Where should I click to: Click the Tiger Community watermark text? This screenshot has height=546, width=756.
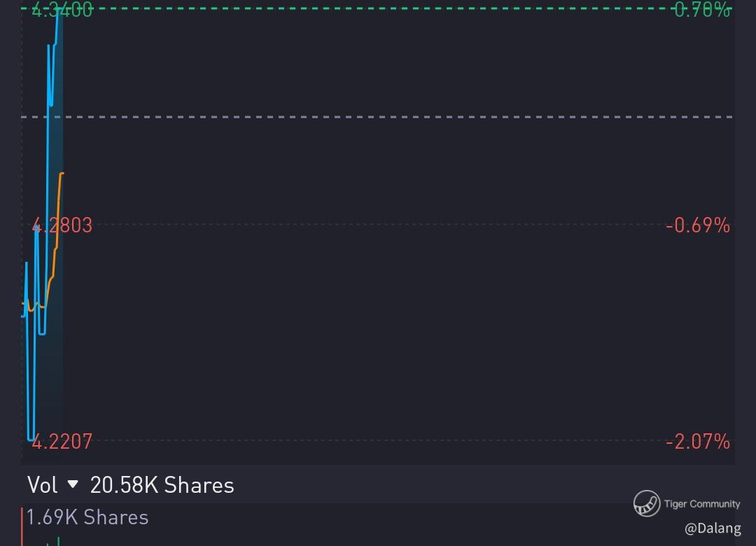(x=701, y=503)
